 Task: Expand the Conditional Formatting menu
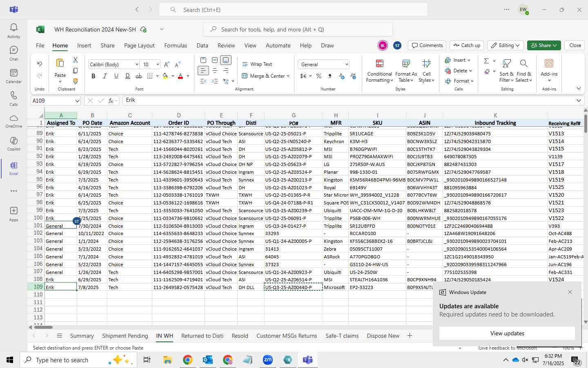(379, 70)
